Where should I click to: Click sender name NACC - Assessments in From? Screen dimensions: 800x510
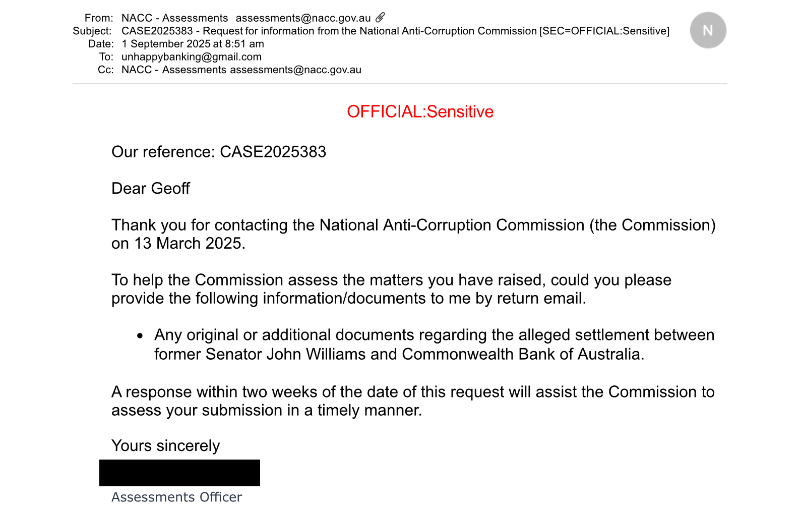click(174, 18)
